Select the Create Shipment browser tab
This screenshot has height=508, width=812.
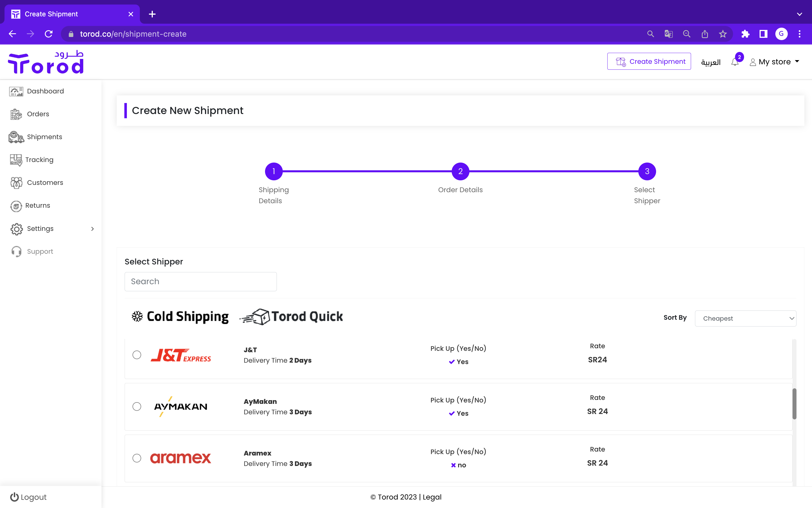point(72,14)
